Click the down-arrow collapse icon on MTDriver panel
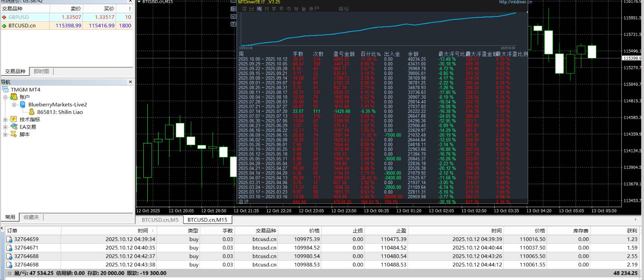Screen dimensions: 644x280 pyautogui.click(x=233, y=17)
